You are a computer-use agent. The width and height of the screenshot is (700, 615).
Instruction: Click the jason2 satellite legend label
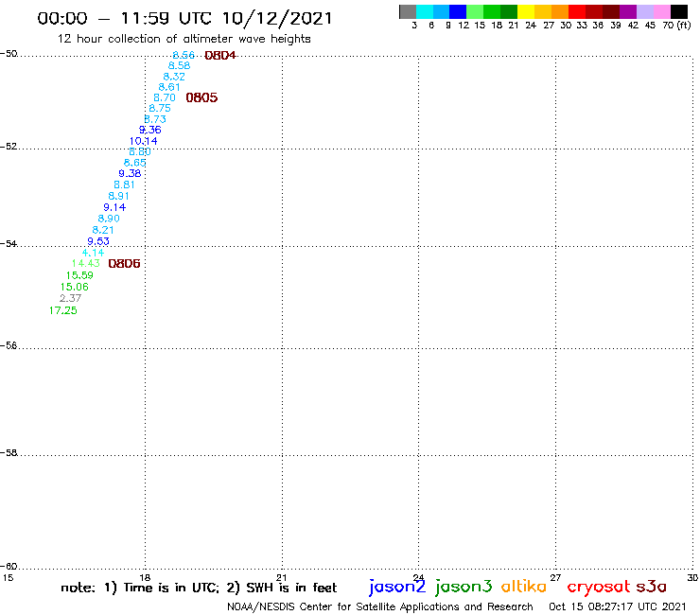(397, 587)
